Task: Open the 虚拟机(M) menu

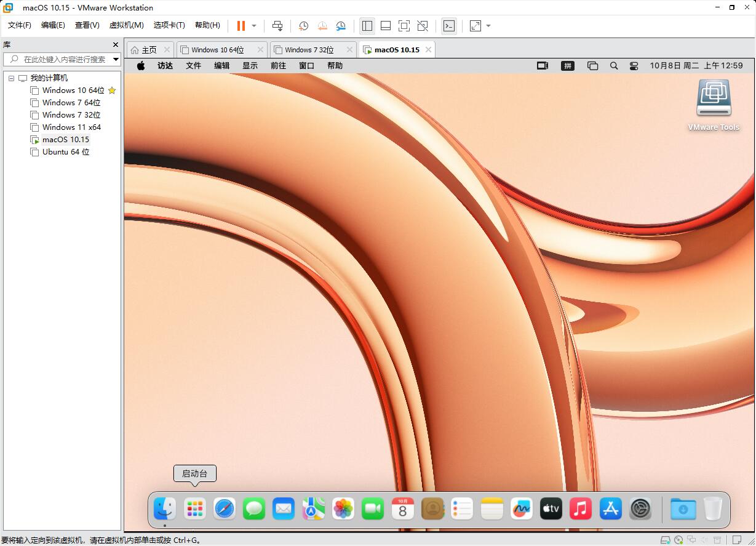Action: 125,25
